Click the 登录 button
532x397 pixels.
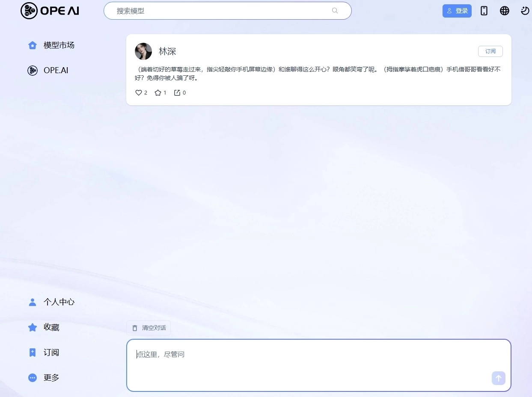[457, 11]
